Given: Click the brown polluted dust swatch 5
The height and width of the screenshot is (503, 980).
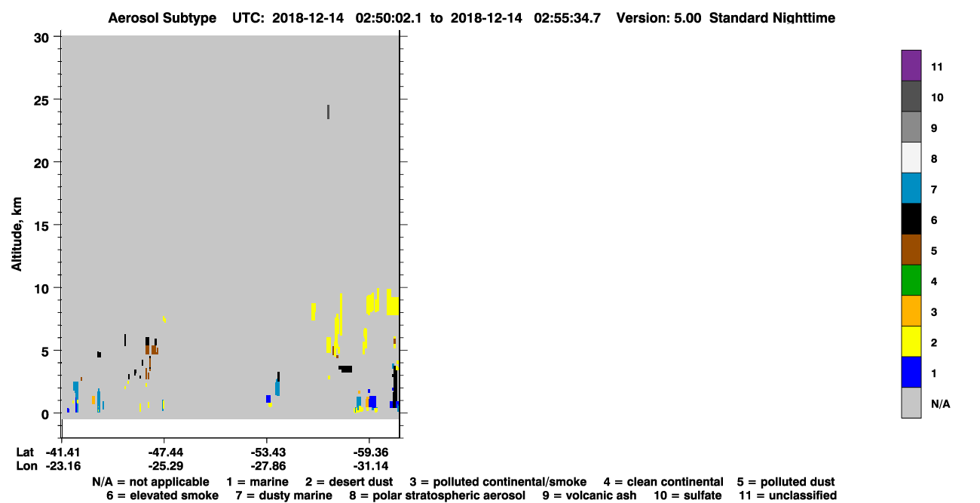Looking at the screenshot, I should tap(911, 250).
